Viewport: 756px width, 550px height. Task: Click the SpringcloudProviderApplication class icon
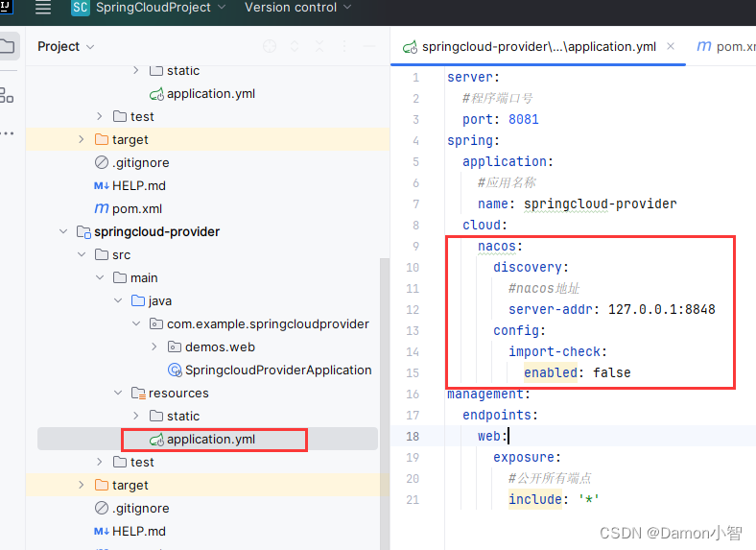[175, 371]
